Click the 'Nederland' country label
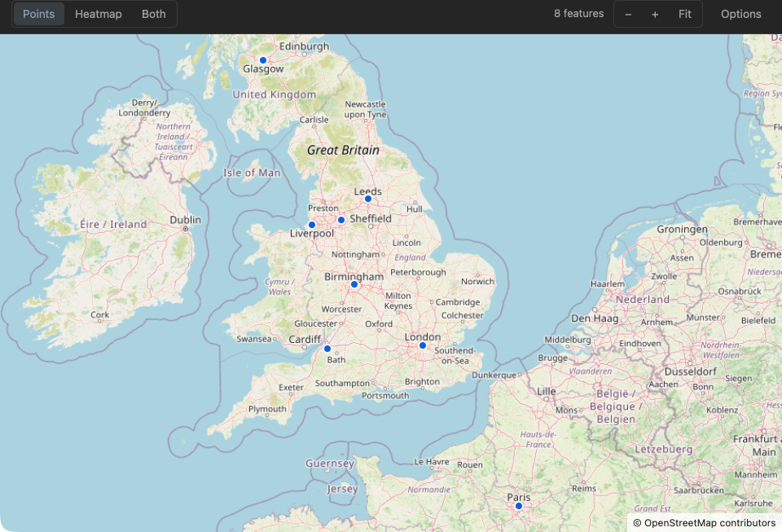Screen dimensions: 782x532 643,300
